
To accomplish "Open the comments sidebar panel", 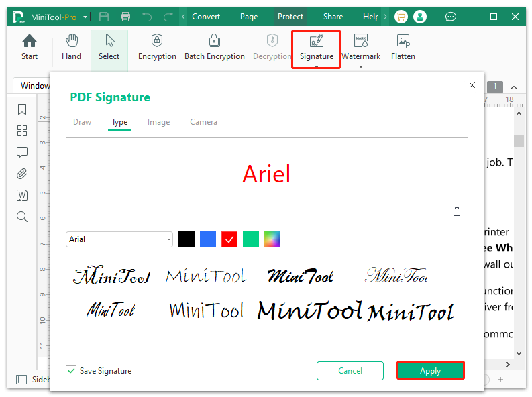I will tap(22, 152).
